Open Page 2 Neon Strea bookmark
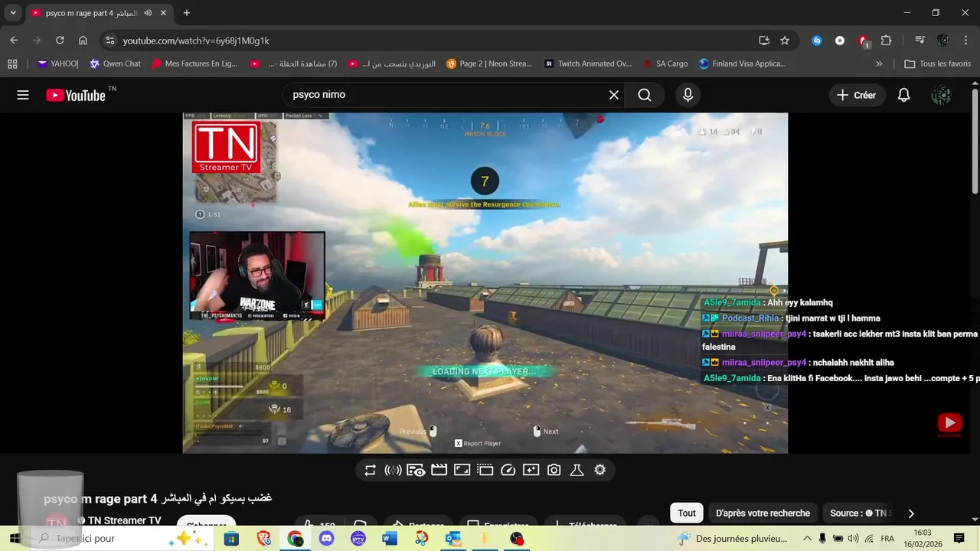980x551 pixels. click(x=489, y=64)
